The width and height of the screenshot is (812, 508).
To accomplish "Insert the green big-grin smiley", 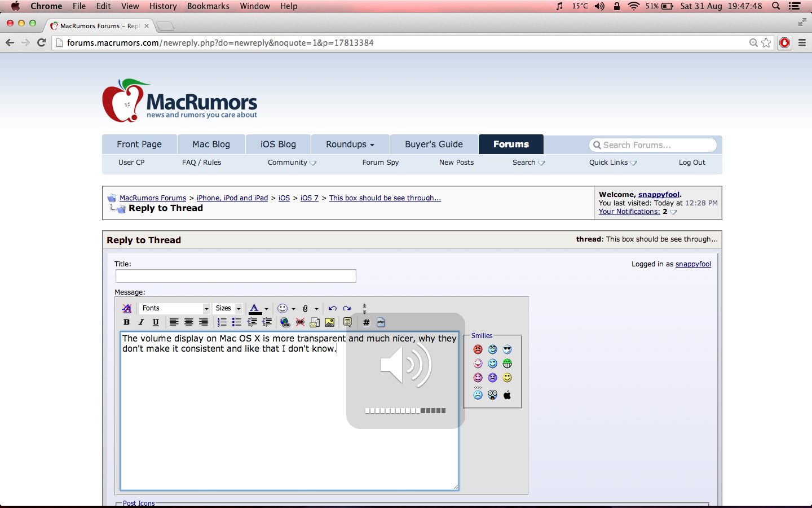I will tap(507, 364).
